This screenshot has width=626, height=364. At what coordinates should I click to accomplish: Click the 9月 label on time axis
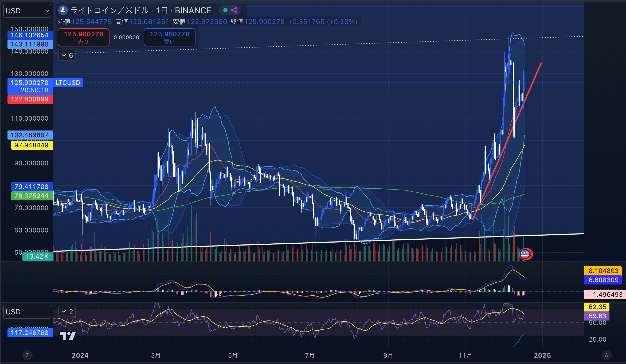pyautogui.click(x=388, y=355)
